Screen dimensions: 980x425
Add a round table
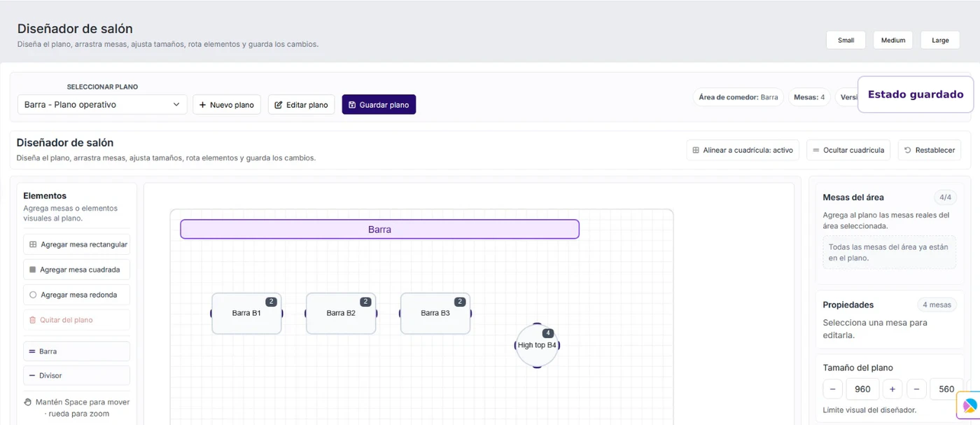click(x=77, y=295)
